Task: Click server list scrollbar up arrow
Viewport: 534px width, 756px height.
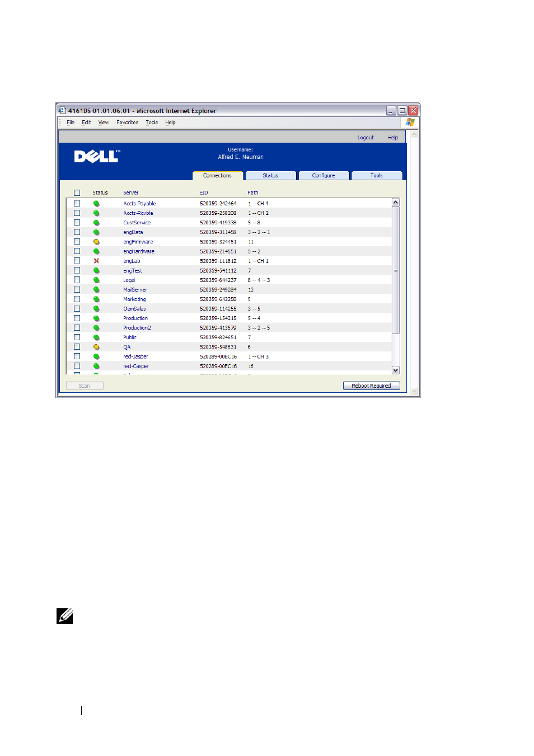Action: tap(396, 203)
